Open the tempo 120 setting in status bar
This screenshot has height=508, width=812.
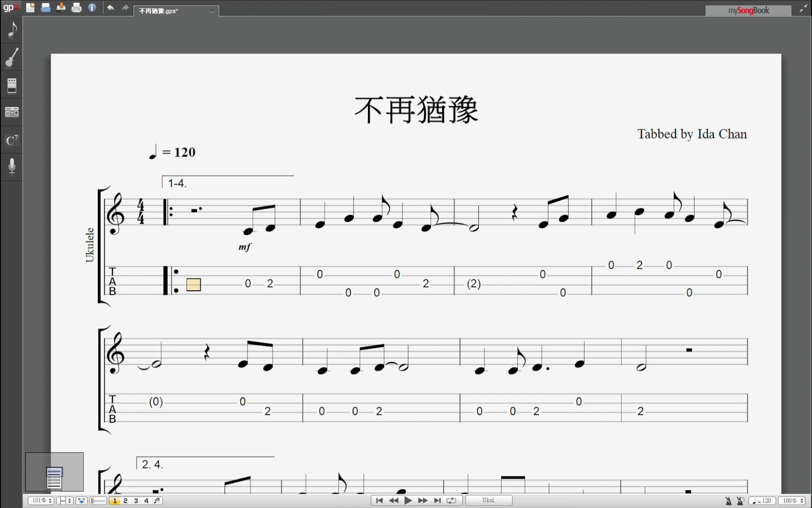(x=762, y=501)
